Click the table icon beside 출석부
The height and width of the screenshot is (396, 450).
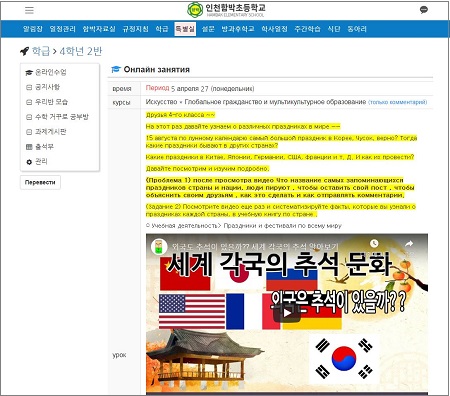coord(29,147)
